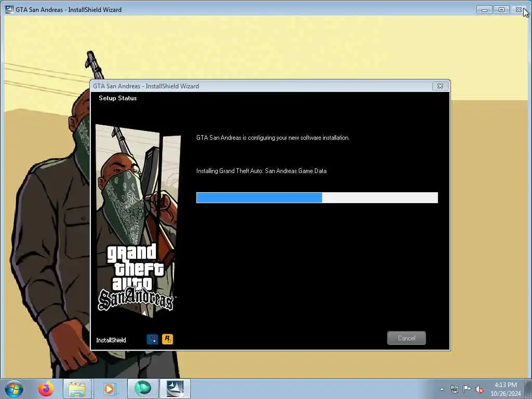Image resolution: width=532 pixels, height=399 pixels.
Task: Open the clock showing 4:13 PM
Action: 506,389
